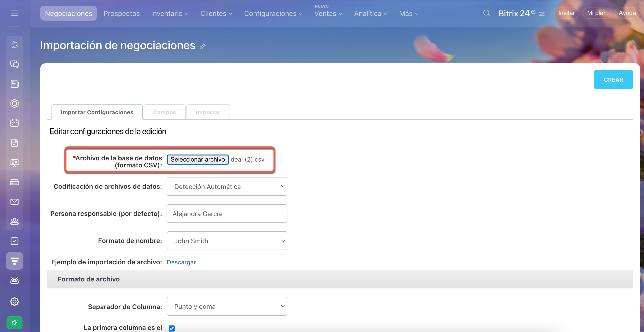The height and width of the screenshot is (332, 644).
Task: Pin the Importación de negociaciones page
Action: tap(202, 46)
